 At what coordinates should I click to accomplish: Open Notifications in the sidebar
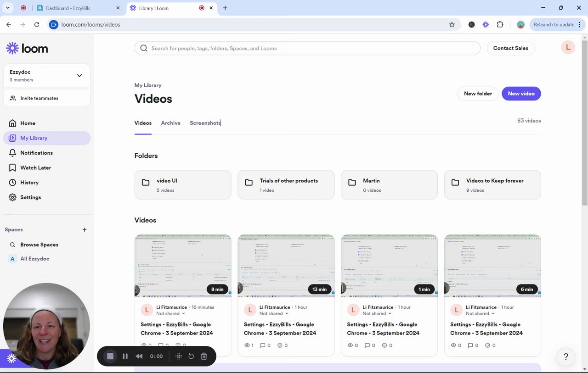tap(47, 153)
